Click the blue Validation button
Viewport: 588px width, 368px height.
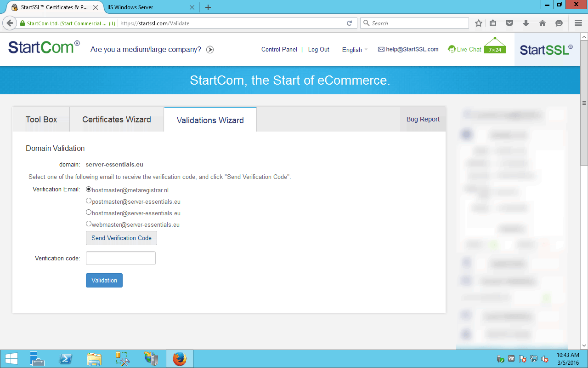(x=104, y=280)
